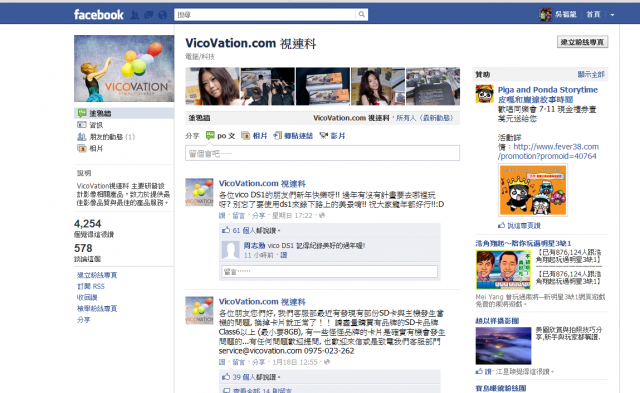Click the 收回讚 (unlike) link
Screen dimensions: 640x393
pyautogui.click(x=87, y=297)
